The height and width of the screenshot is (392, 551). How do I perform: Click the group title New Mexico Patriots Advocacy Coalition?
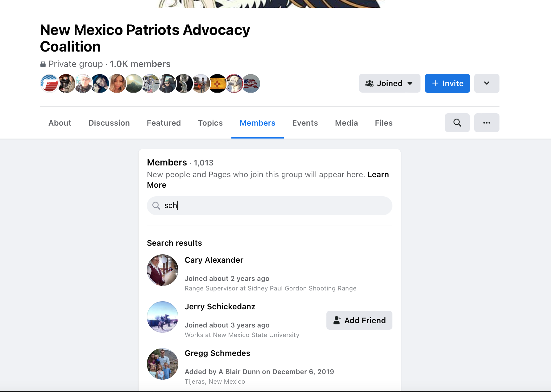coord(145,38)
